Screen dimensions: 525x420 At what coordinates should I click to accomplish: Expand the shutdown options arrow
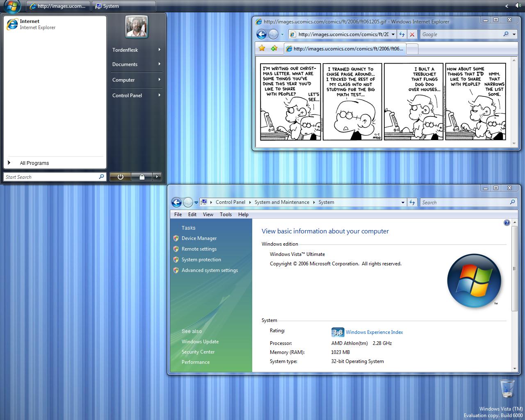157,177
